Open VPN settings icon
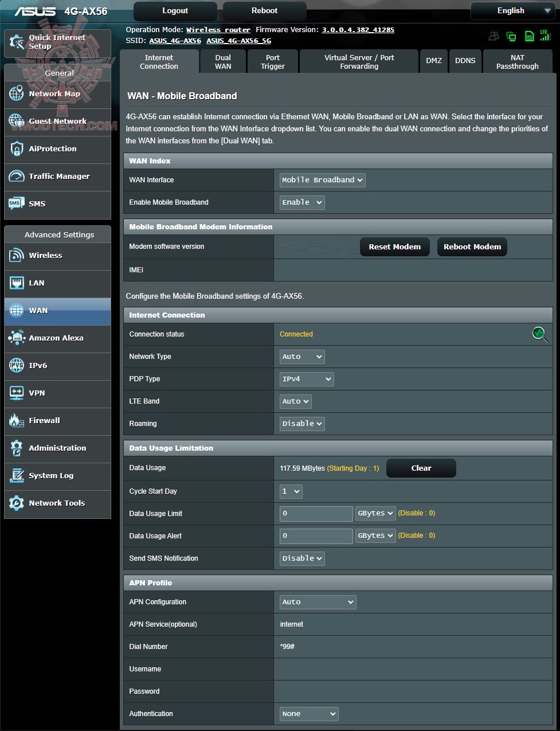 coord(17,393)
